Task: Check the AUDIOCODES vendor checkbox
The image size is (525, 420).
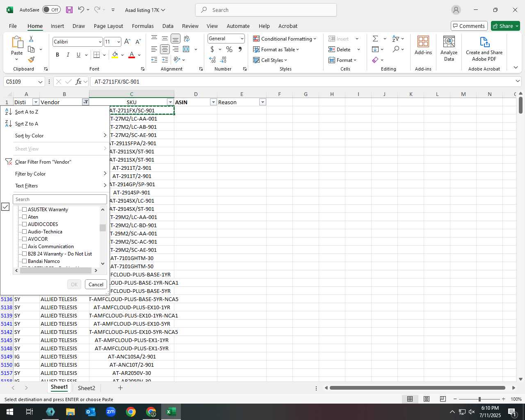Action: [x=24, y=224]
